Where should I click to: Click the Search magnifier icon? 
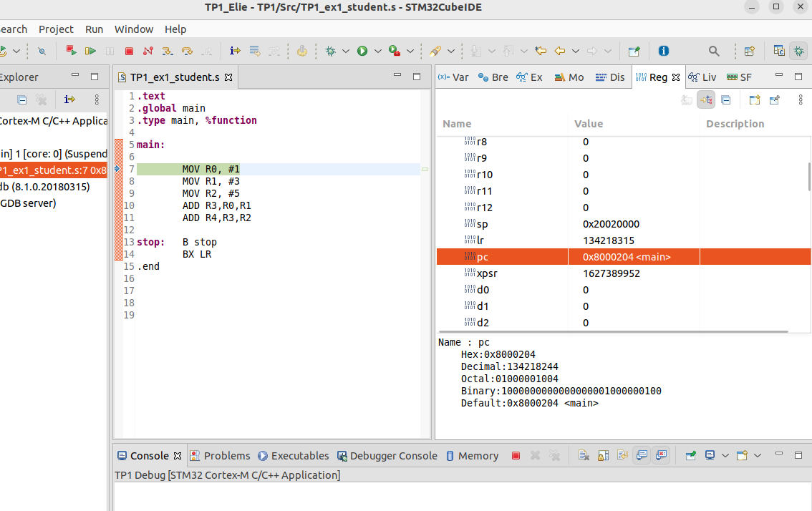click(714, 51)
